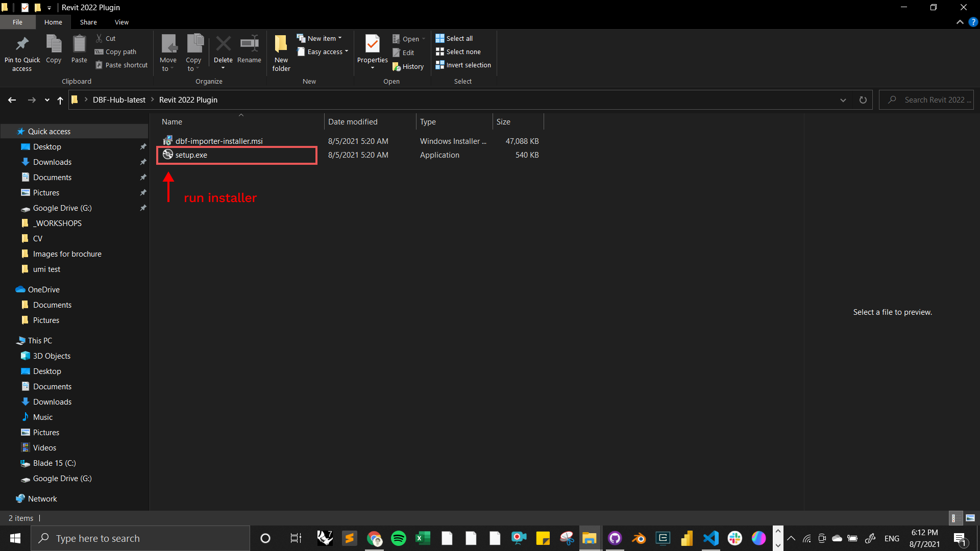Open Downloads under Quick access
Image resolution: width=980 pixels, height=551 pixels.
[x=52, y=162]
